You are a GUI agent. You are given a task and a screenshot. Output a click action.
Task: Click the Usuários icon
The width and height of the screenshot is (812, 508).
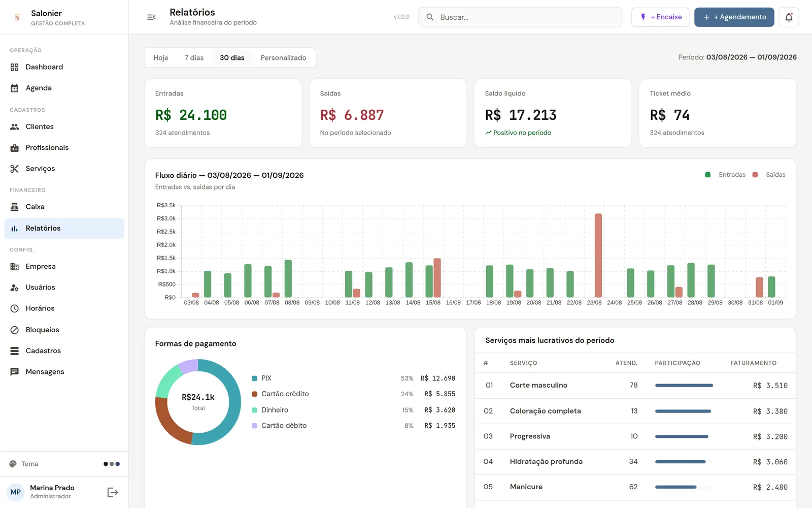(x=15, y=288)
